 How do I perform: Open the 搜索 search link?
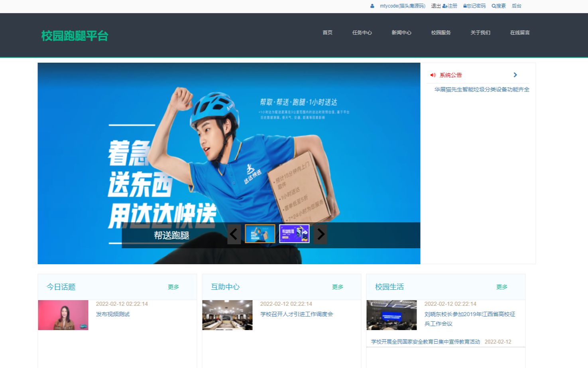click(x=499, y=6)
